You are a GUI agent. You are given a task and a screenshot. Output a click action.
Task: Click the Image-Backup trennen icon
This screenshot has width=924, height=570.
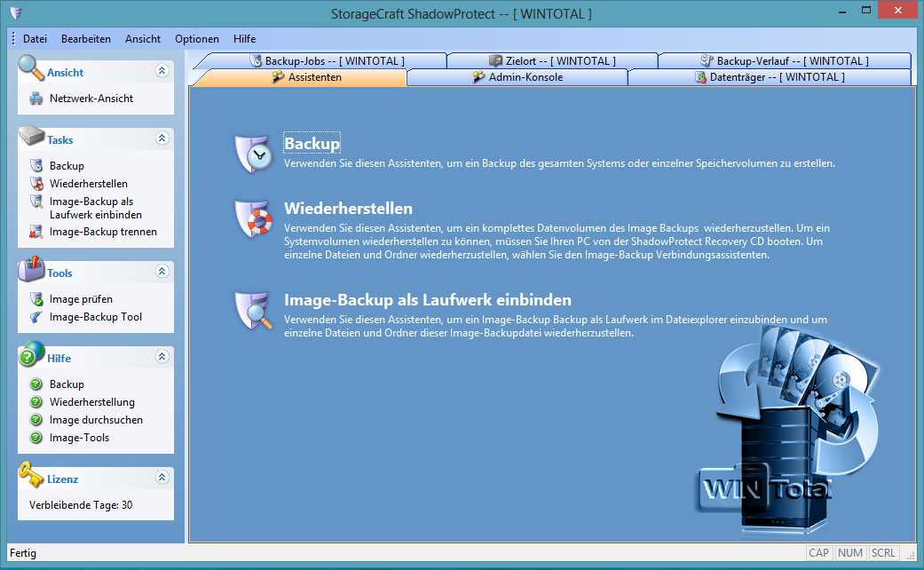pos(36,232)
